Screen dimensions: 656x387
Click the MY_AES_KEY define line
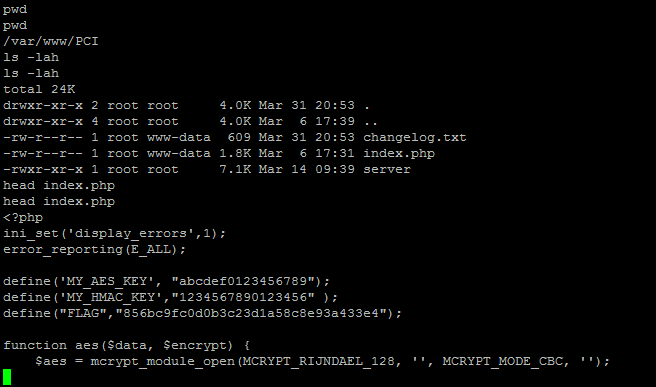(x=167, y=281)
